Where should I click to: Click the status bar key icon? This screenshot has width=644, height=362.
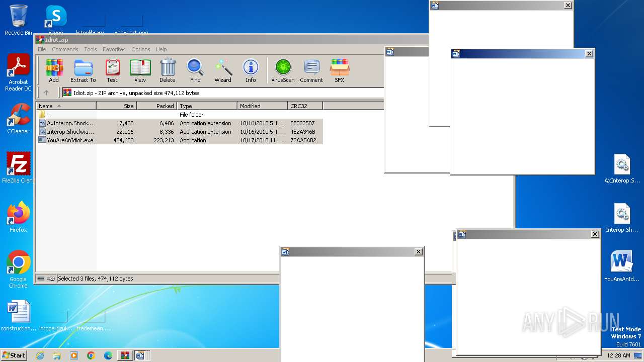[x=51, y=279]
